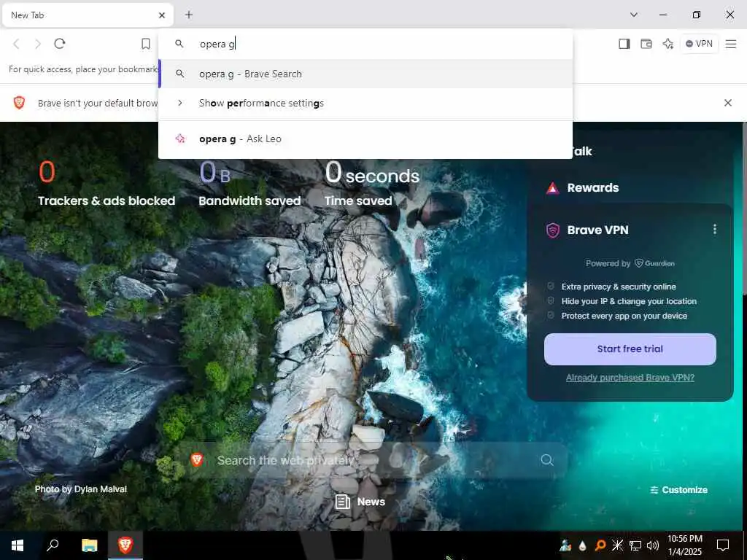Toggle the sidebar panel icon
Image resolution: width=747 pixels, height=560 pixels.
[x=624, y=44]
